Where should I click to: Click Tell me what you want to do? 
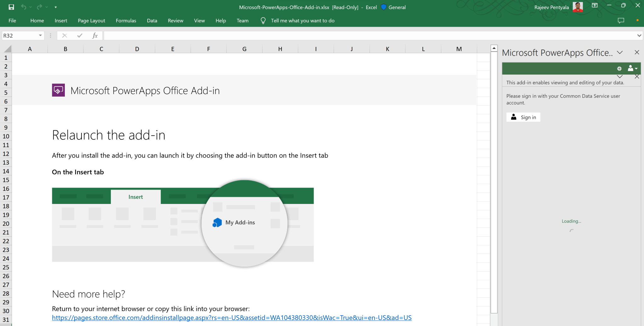coord(302,20)
